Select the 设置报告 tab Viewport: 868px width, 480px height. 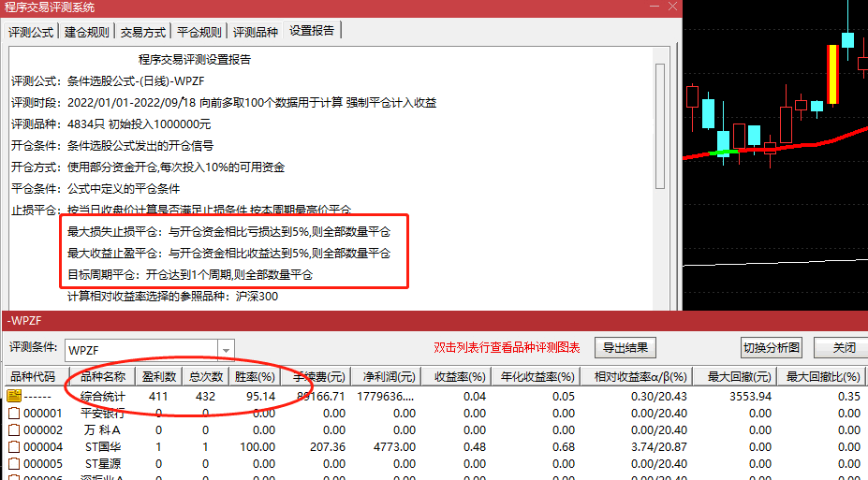(x=312, y=31)
